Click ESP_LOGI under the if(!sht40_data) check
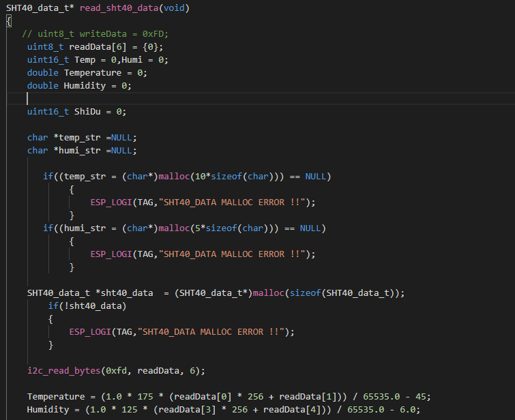 (90, 332)
